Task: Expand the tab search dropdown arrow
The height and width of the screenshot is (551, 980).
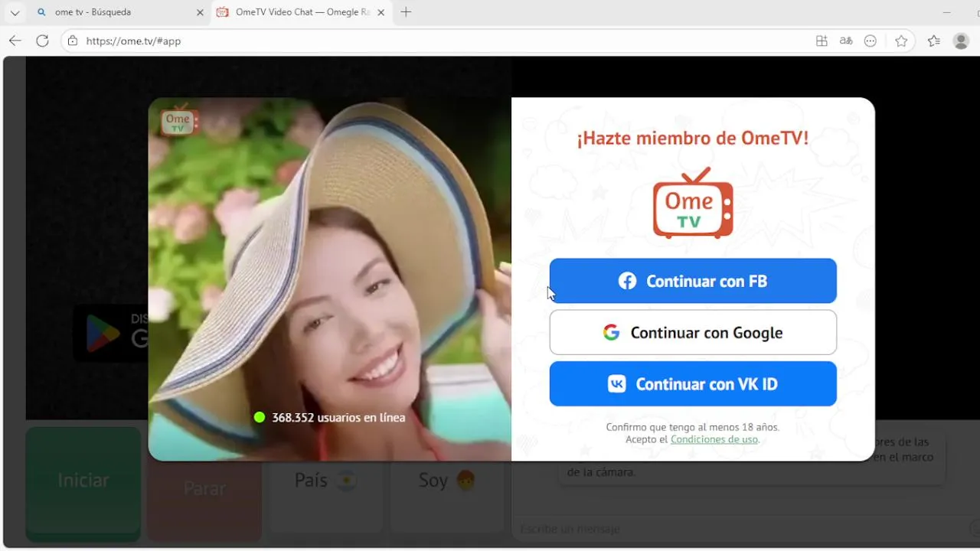Action: click(x=15, y=12)
